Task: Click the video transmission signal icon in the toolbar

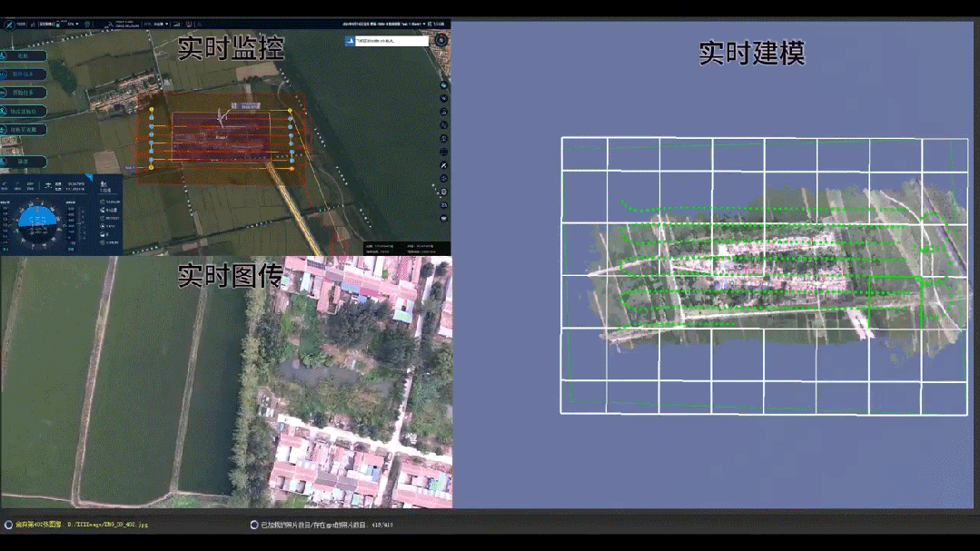Action: (175, 24)
